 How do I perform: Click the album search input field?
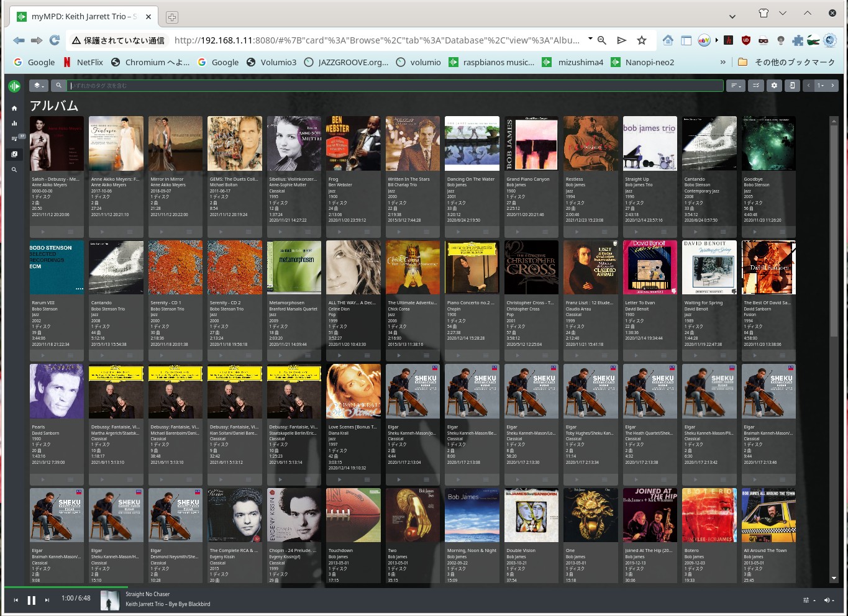pyautogui.click(x=394, y=86)
